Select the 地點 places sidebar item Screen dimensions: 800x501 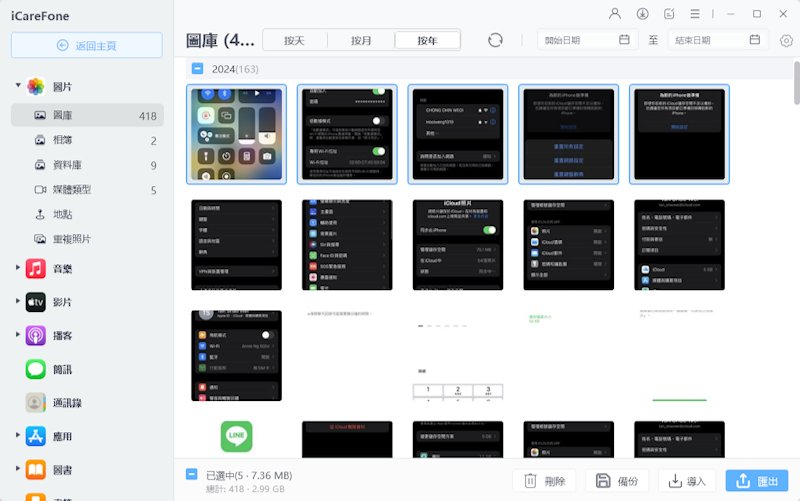pos(87,214)
